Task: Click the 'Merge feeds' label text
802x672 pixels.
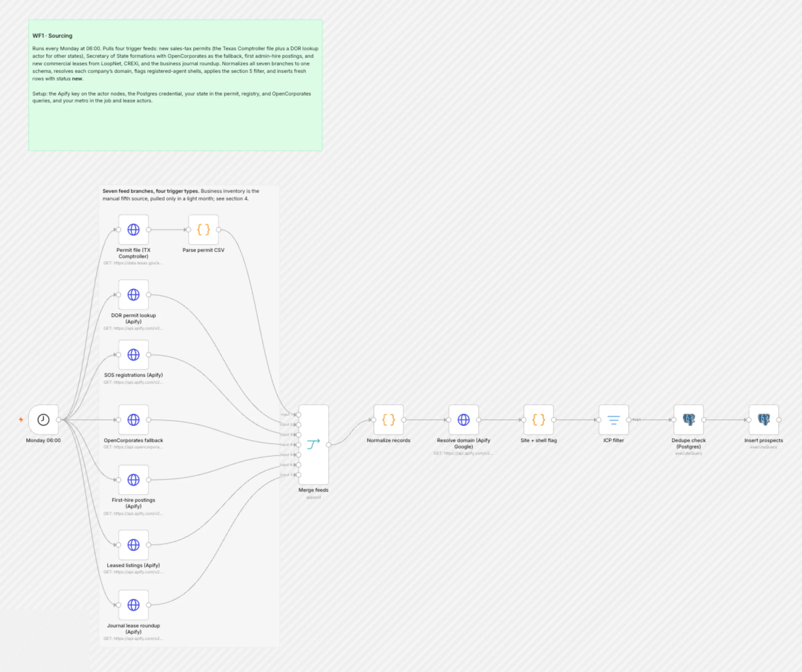Action: pos(314,490)
